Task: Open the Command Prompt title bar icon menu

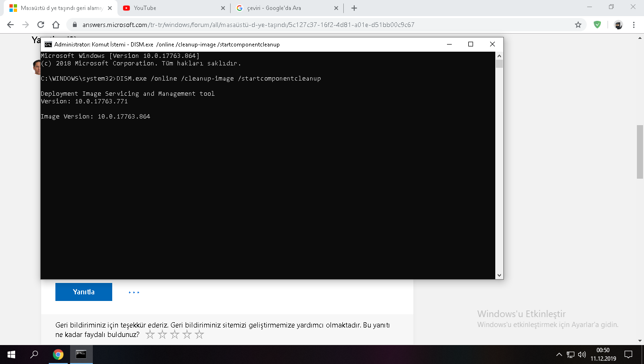Action: 48,44
